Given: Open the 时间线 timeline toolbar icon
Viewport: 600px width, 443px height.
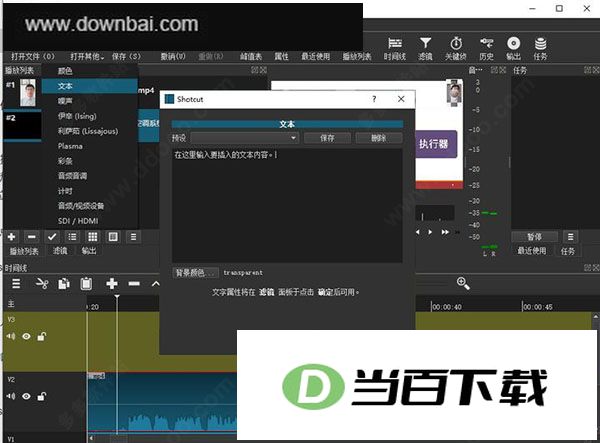Looking at the screenshot, I should click(395, 49).
